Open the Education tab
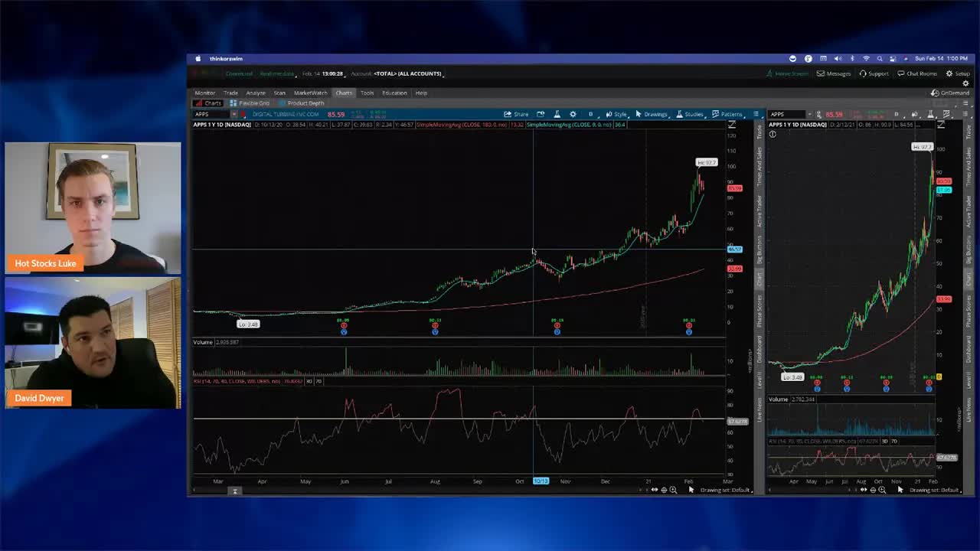Image resolution: width=980 pixels, height=551 pixels. [x=394, y=93]
